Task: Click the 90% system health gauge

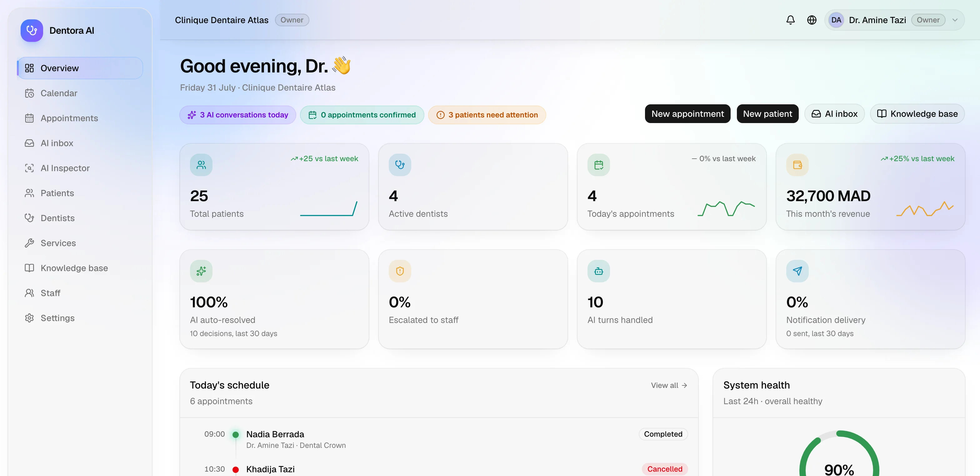Action: coord(839,454)
